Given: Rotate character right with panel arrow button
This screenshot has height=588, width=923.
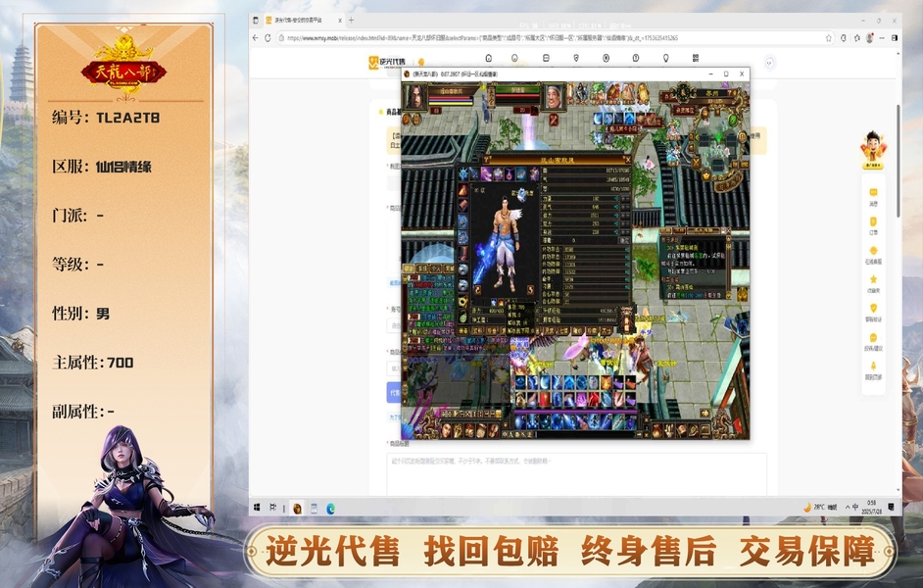Looking at the screenshot, I should coord(531,289).
